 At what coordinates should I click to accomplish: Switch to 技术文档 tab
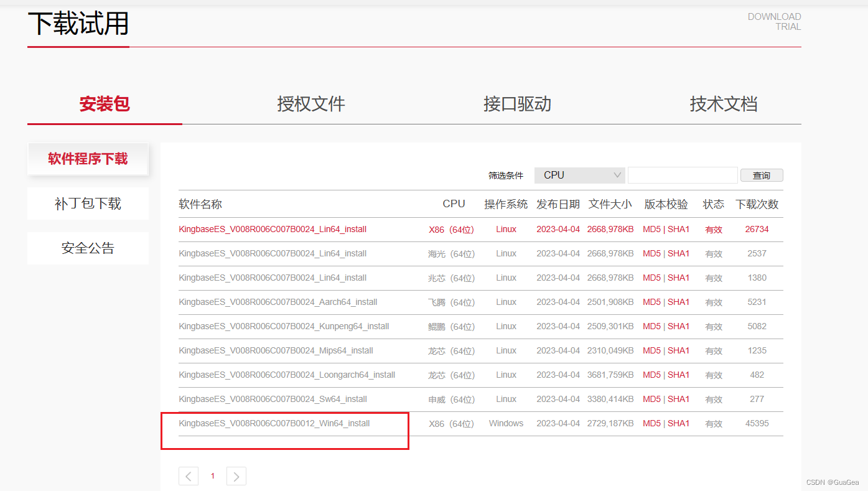[x=724, y=104]
